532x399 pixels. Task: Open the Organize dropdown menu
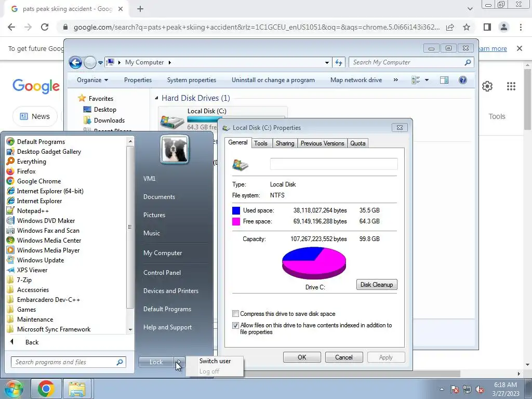92,80
